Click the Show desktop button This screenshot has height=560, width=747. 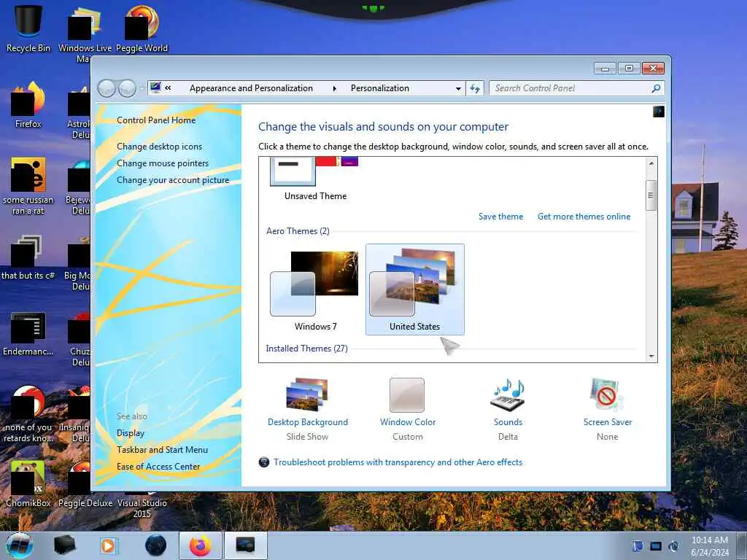743,546
